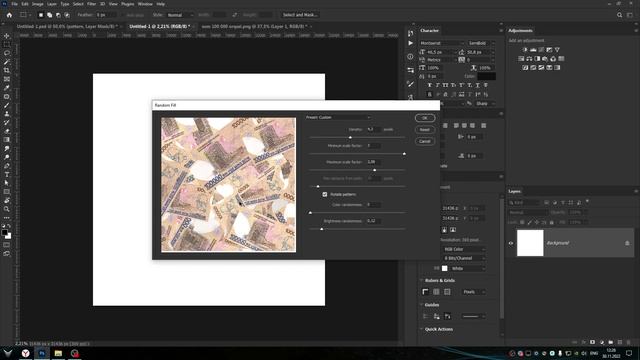640x360 pixels.
Task: Select the Eyedropper tool
Action: pos(7,88)
